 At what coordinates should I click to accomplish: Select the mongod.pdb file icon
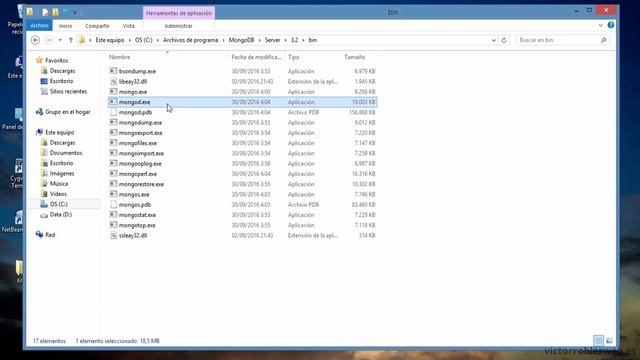(113, 112)
